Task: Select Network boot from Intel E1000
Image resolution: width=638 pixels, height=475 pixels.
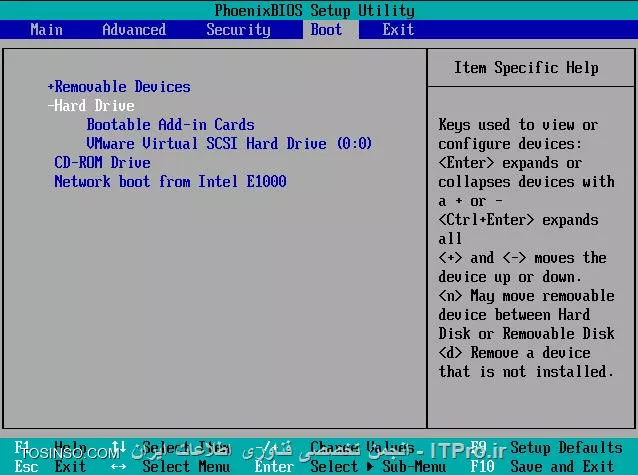Action: tap(170, 182)
